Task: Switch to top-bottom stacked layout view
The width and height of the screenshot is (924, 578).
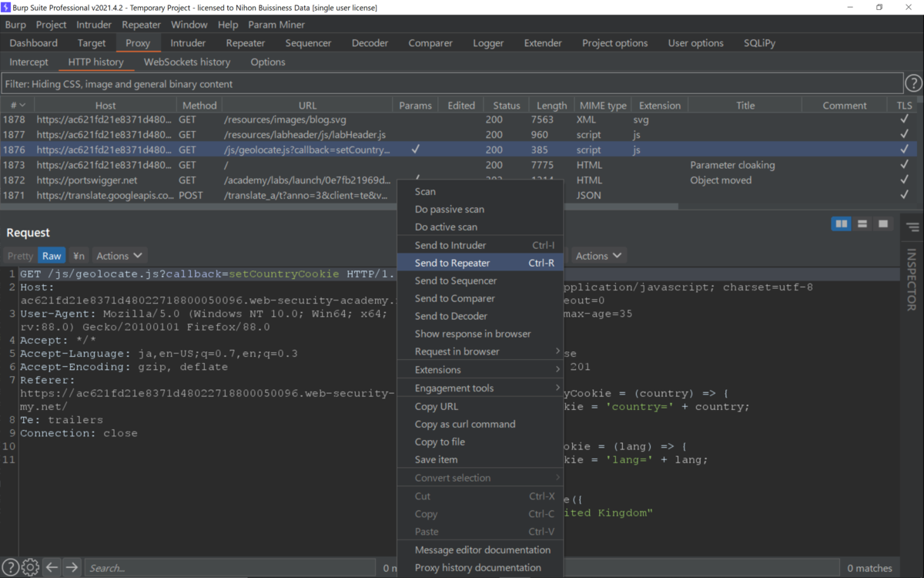Action: 862,223
